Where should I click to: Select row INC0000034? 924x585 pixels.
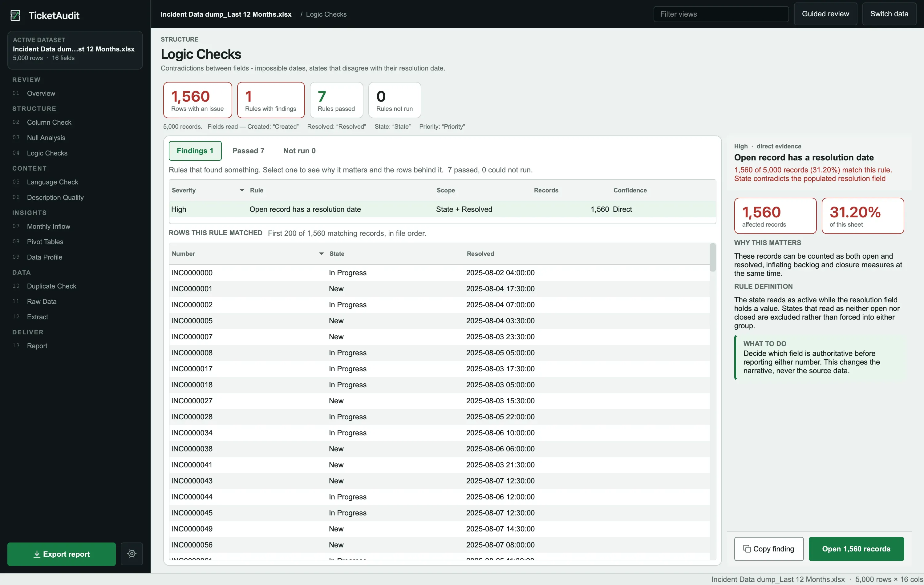pos(439,433)
